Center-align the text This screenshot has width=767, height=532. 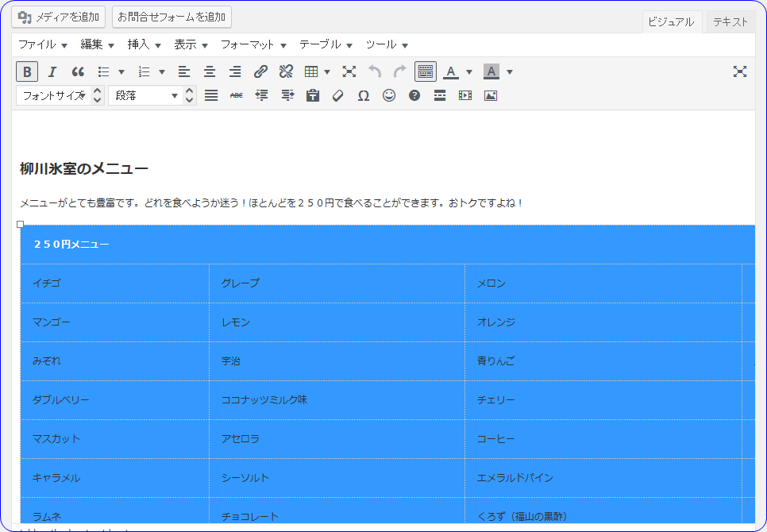pos(210,72)
